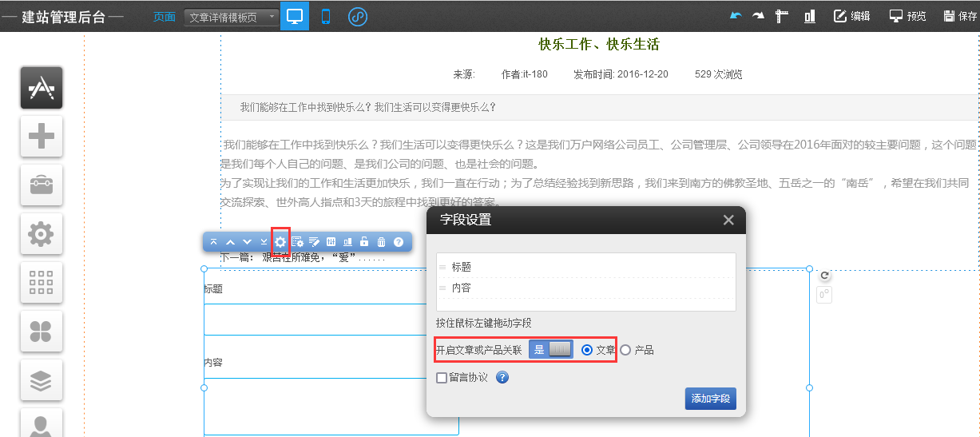Move element down one level in floating toolbar
Image resolution: width=980 pixels, height=437 pixels.
(247, 241)
